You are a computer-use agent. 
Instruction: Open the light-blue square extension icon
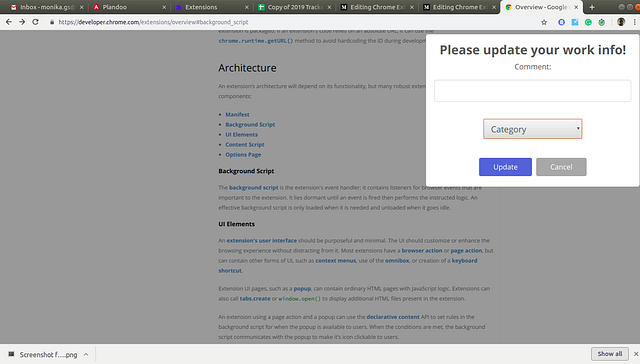click(x=575, y=22)
